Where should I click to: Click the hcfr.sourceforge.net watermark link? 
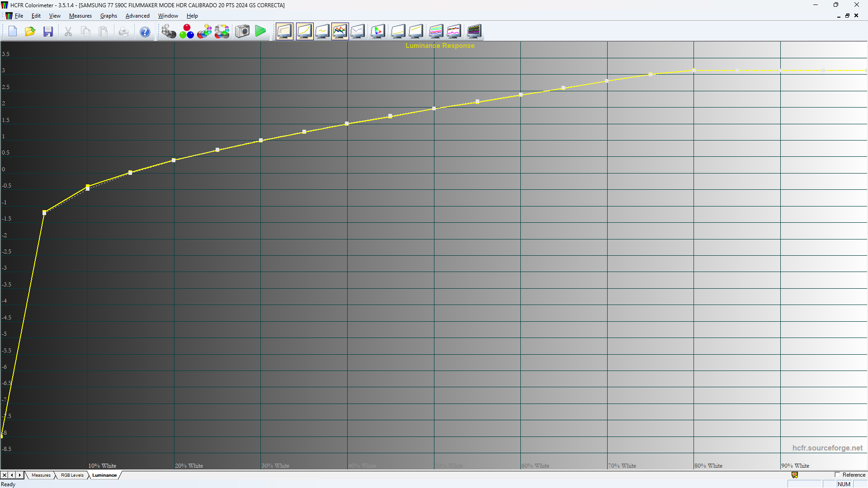tap(827, 448)
